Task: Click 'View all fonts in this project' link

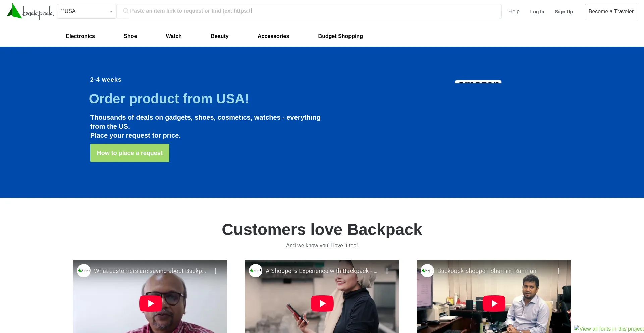Action: [609, 329]
